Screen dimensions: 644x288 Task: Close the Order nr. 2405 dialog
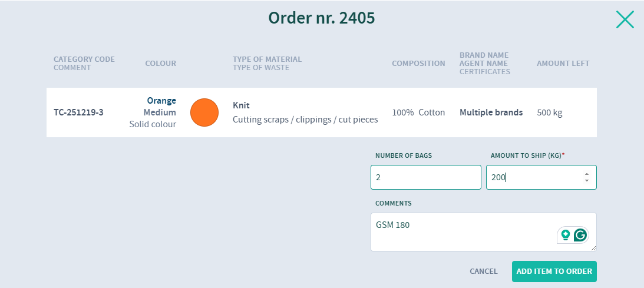coord(625,19)
